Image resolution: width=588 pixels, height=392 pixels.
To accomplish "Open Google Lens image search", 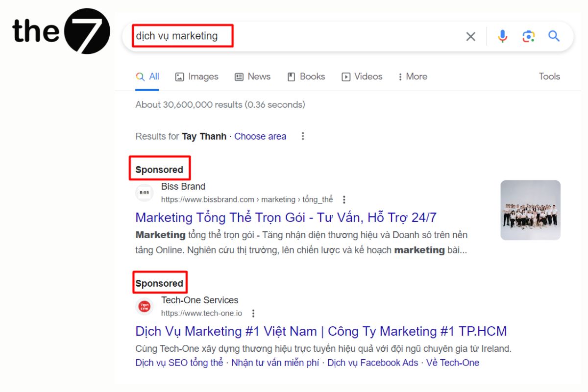I will coord(528,36).
